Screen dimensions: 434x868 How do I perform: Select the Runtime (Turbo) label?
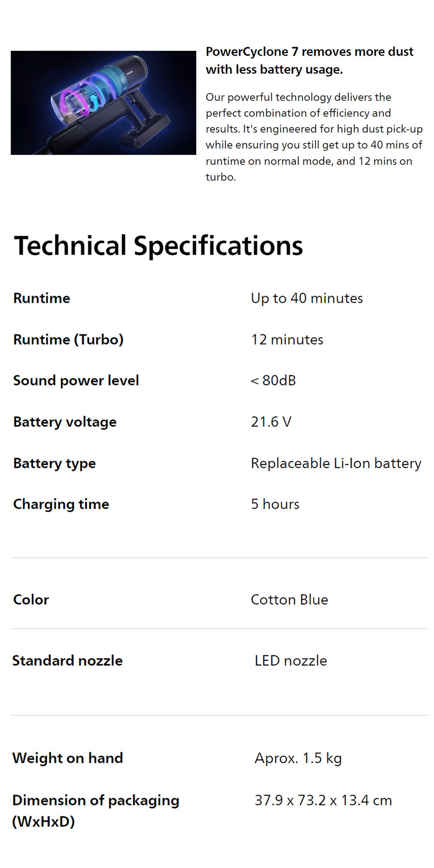click(68, 339)
